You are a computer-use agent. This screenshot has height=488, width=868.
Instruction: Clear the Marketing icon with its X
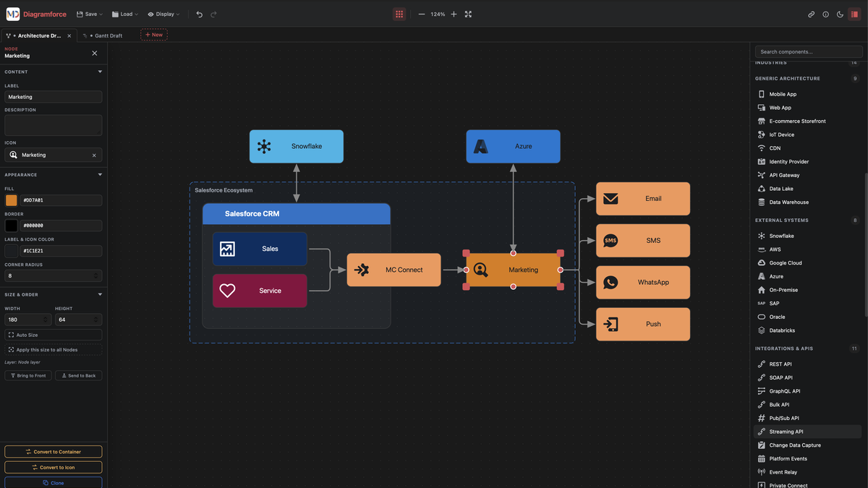(x=94, y=155)
